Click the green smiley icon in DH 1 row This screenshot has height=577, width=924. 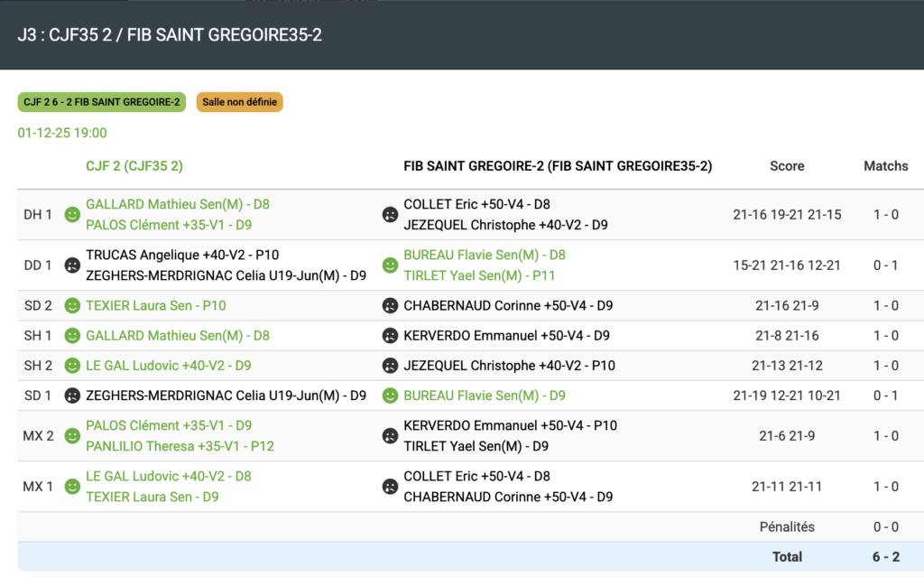pos(72,215)
